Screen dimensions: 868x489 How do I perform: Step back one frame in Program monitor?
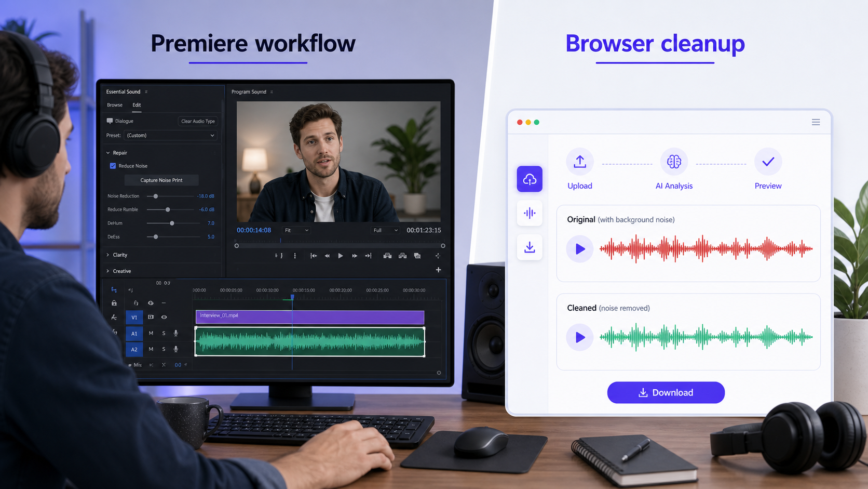pos(327,256)
